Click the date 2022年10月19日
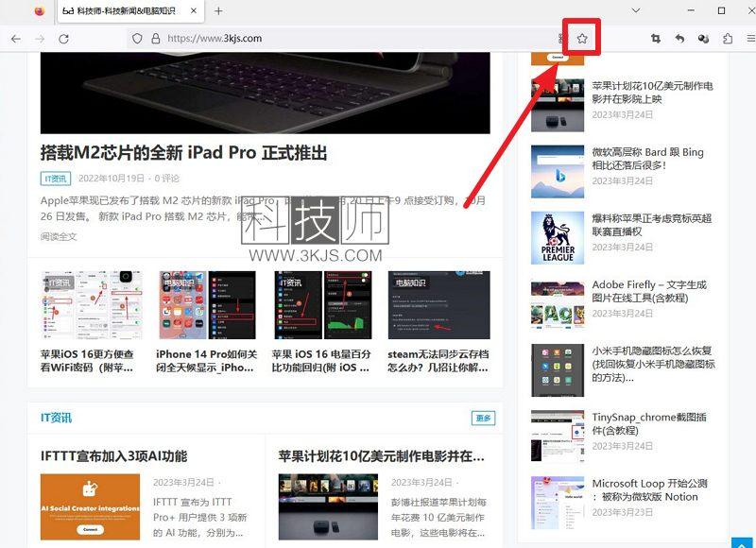The width and height of the screenshot is (756, 548). [111, 179]
